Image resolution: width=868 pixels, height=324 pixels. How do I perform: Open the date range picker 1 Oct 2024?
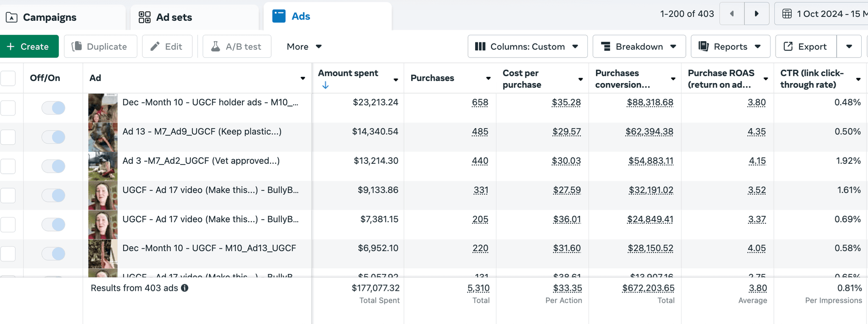[821, 14]
